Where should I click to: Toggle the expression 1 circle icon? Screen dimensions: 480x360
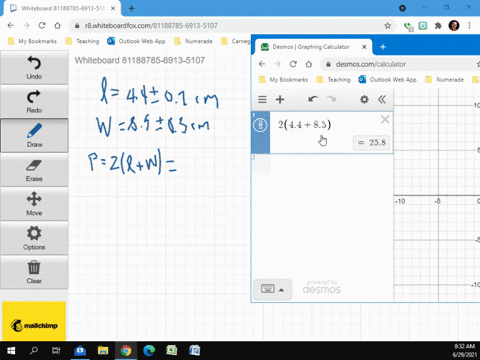coord(260,125)
